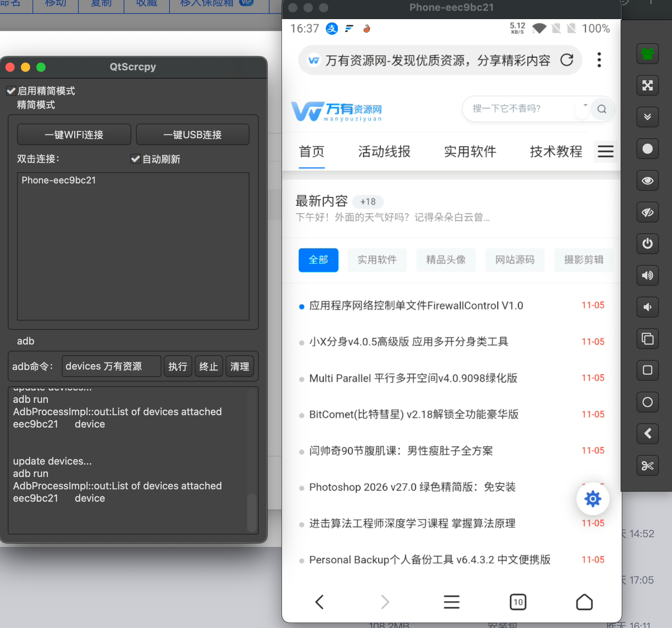Image resolution: width=672 pixels, height=628 pixels.
Task: Reload the page with the refresh icon
Action: [x=567, y=60]
